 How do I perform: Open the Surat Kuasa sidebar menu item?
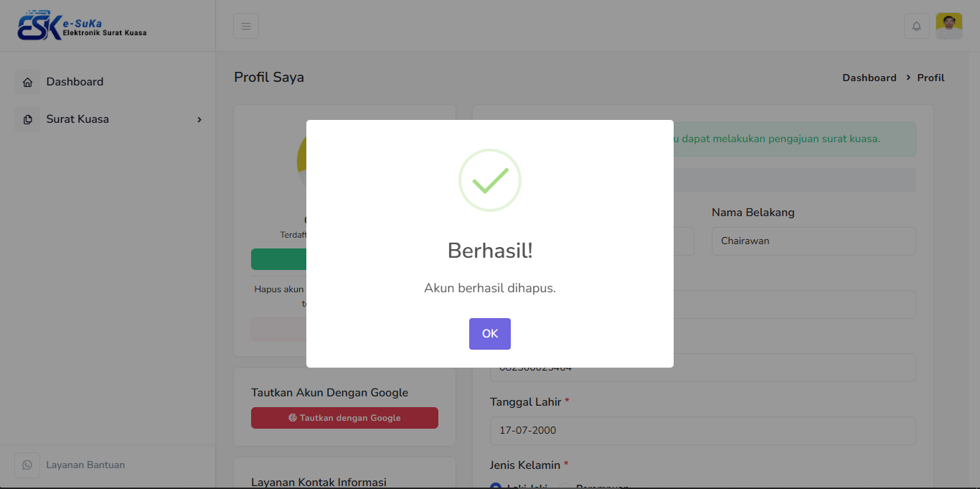click(77, 119)
